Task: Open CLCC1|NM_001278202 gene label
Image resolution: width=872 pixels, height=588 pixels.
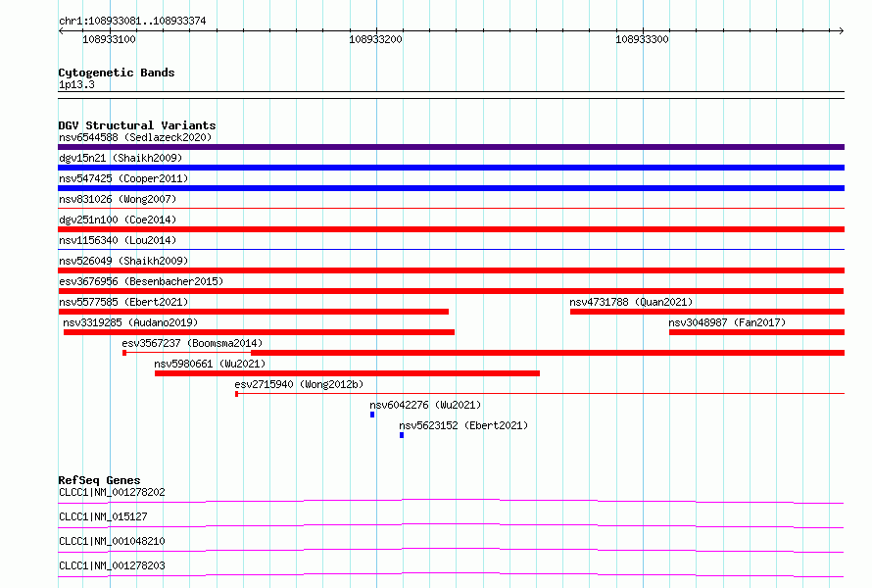Action: click(112, 492)
